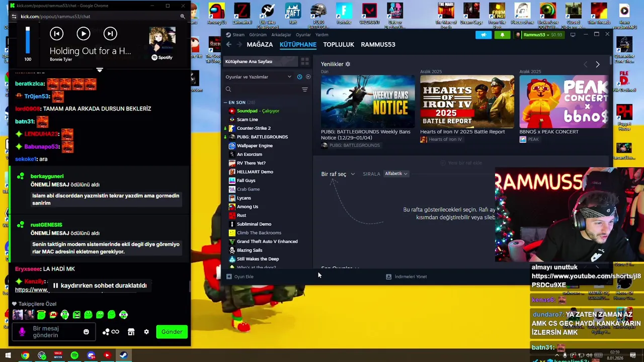Adjust the media overlay volume slider
Viewport: 644px width, 362px height.
click(28, 40)
